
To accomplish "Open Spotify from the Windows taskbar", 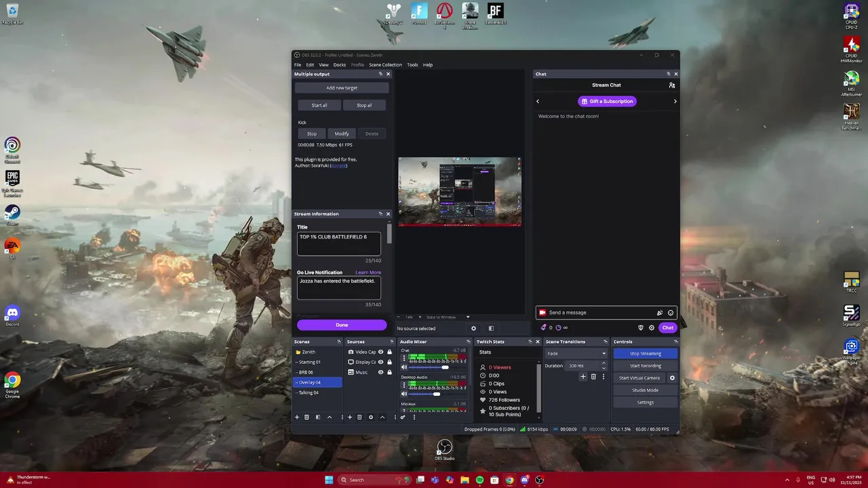I will (x=479, y=480).
